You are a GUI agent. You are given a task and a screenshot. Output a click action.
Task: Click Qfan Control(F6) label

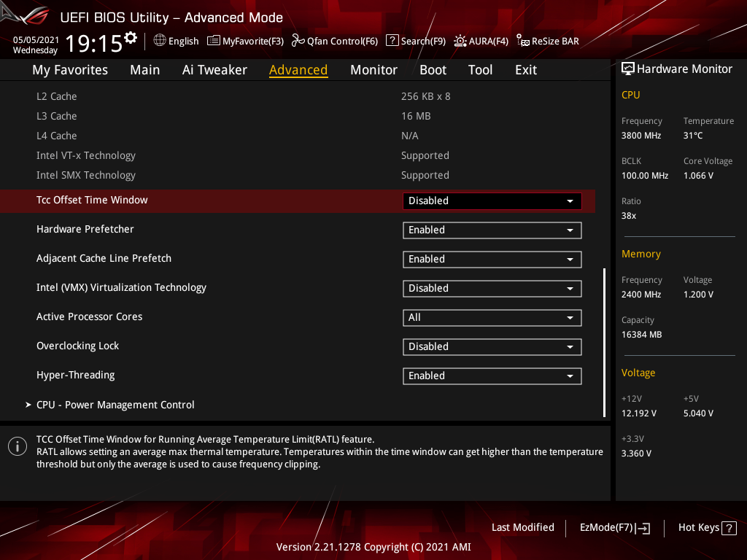[x=342, y=41]
